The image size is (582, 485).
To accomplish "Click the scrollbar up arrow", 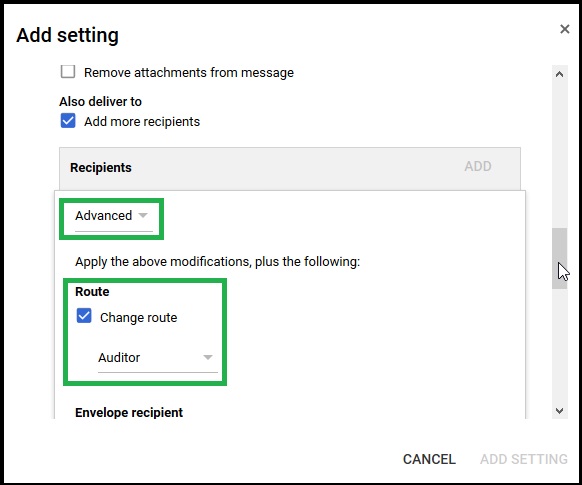I will pyautogui.click(x=559, y=74).
